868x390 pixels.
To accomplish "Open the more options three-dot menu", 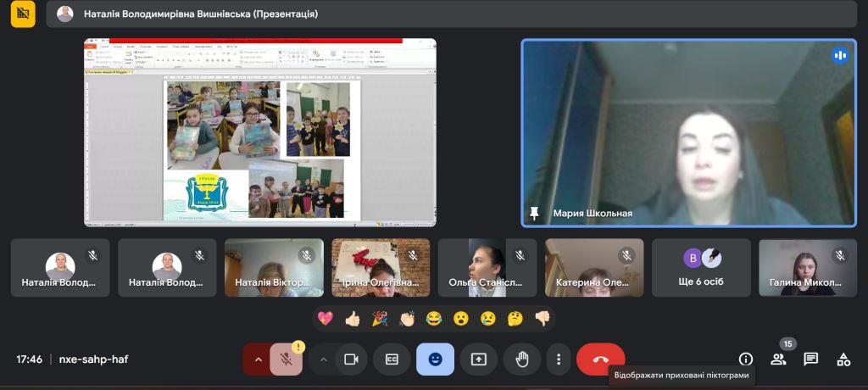I will [558, 359].
